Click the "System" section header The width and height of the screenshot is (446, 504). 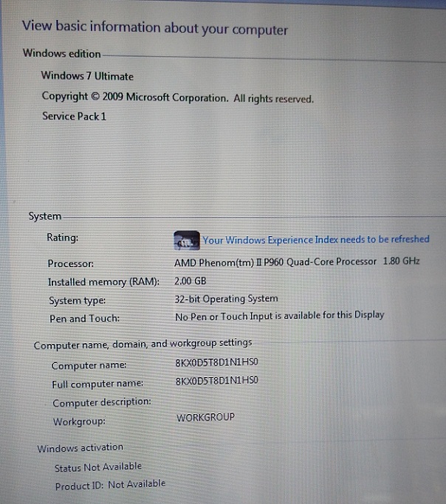45,216
